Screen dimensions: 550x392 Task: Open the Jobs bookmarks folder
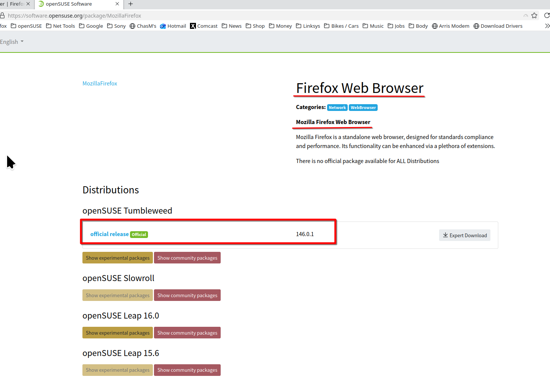[396, 26]
